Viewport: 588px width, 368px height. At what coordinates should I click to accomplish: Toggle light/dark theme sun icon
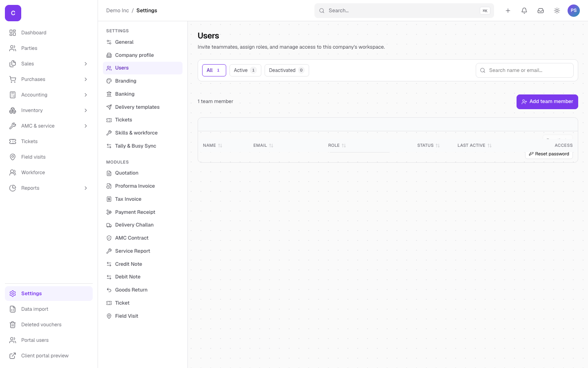pyautogui.click(x=557, y=11)
